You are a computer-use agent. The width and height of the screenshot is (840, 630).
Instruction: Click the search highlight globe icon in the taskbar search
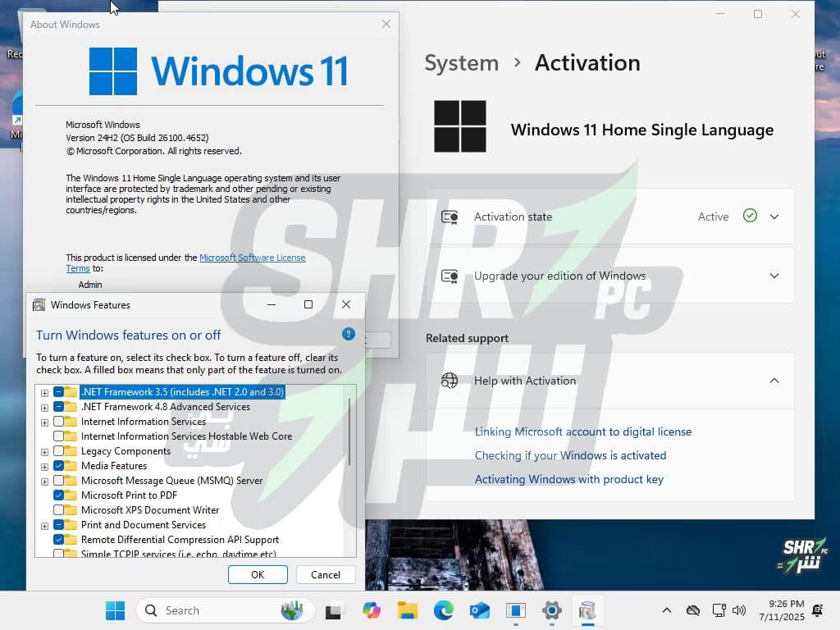click(x=292, y=610)
